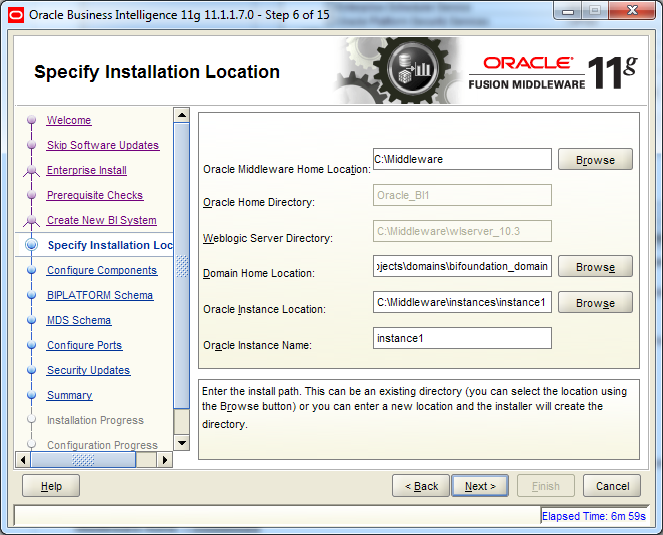This screenshot has width=663, height=535.
Task: Cancel the installation
Action: (x=612, y=486)
